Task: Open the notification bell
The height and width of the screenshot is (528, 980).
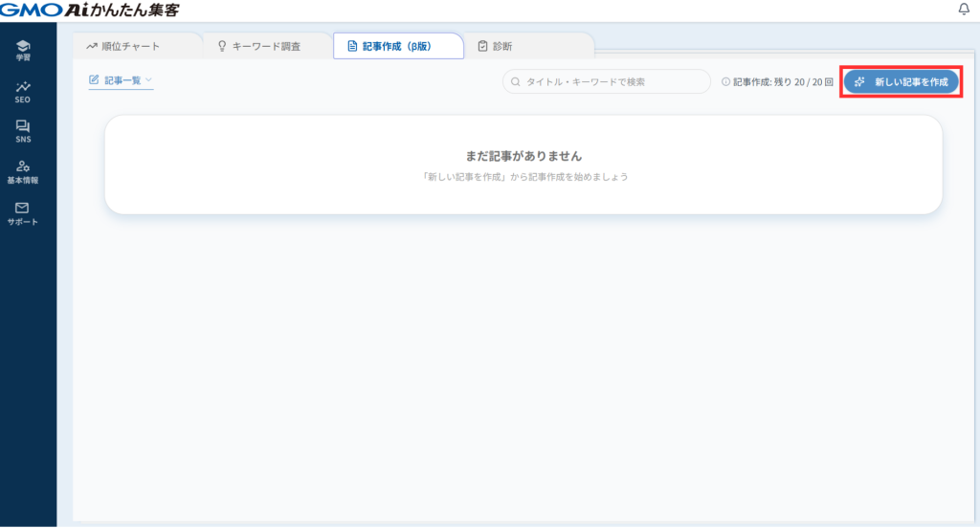Action: (963, 10)
